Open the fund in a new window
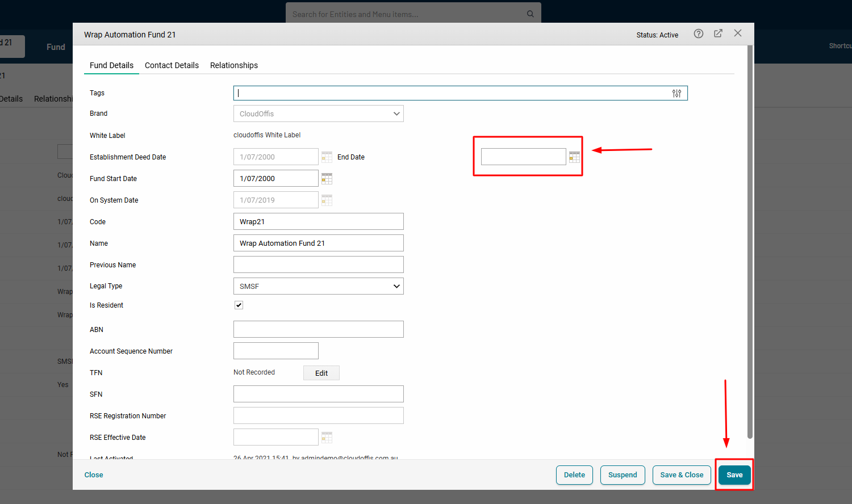The image size is (852, 504). pos(718,33)
